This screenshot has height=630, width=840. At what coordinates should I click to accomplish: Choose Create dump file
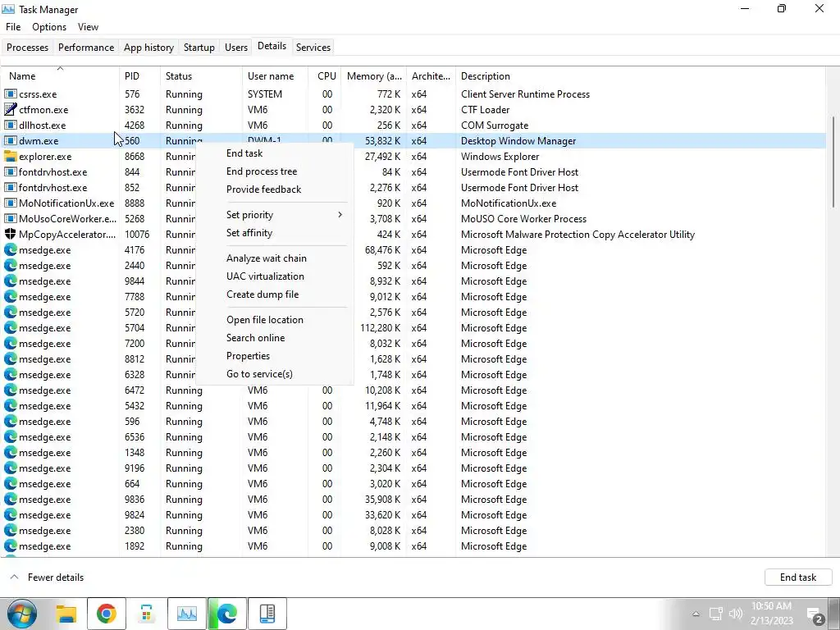point(274,294)
